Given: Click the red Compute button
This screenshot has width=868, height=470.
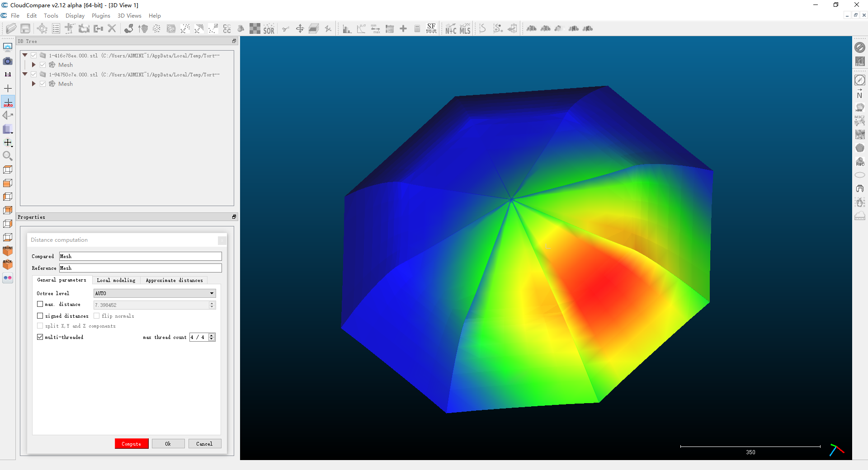Looking at the screenshot, I should click(132, 444).
